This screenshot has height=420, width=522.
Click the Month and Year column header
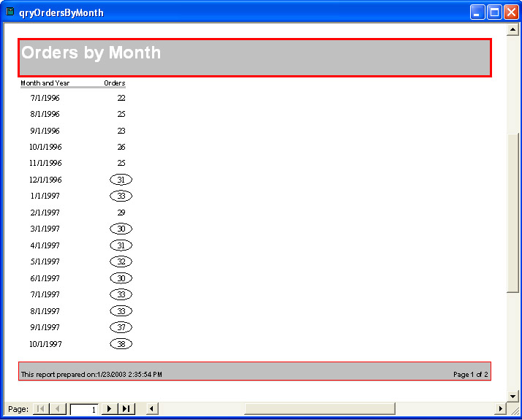pos(45,83)
